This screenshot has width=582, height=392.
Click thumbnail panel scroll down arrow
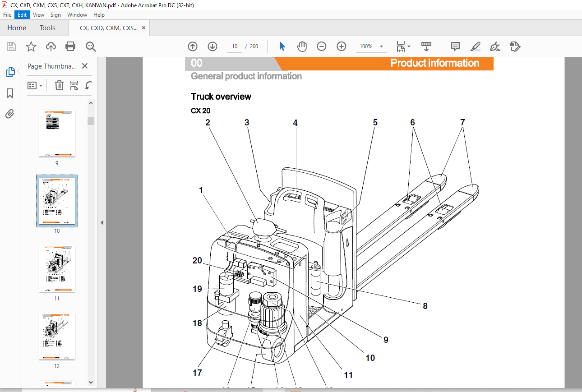coord(91,383)
